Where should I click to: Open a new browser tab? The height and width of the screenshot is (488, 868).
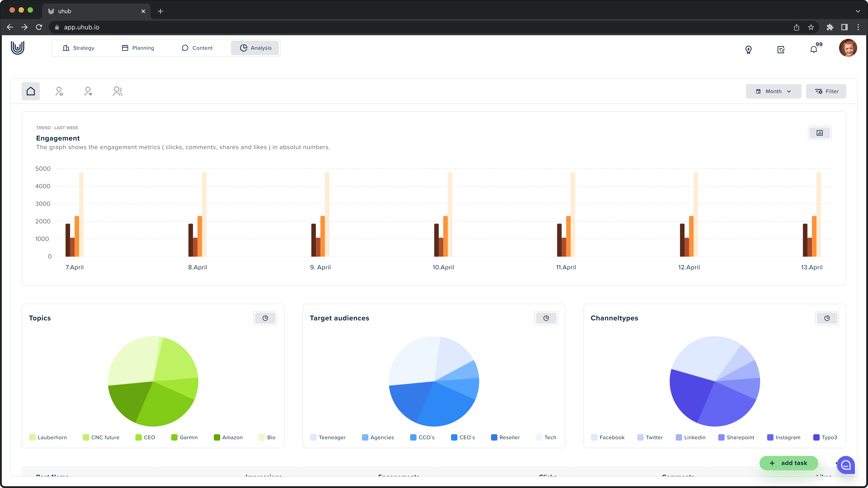pos(160,11)
